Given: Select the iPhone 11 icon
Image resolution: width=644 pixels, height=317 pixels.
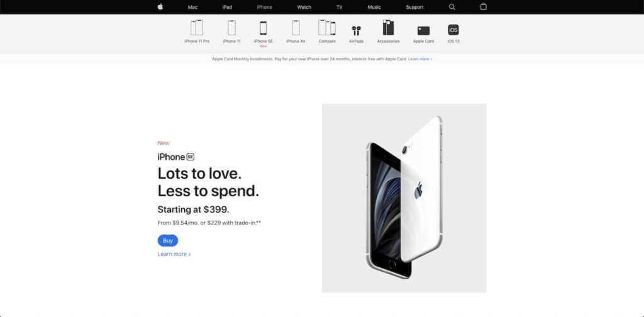Looking at the screenshot, I should click(231, 28).
